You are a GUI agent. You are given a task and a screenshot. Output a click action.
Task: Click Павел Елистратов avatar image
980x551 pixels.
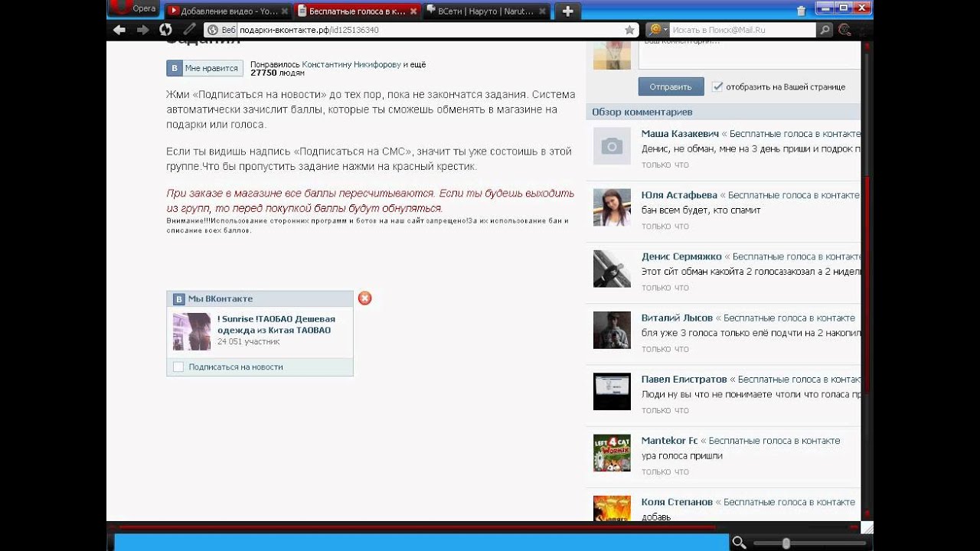(612, 391)
